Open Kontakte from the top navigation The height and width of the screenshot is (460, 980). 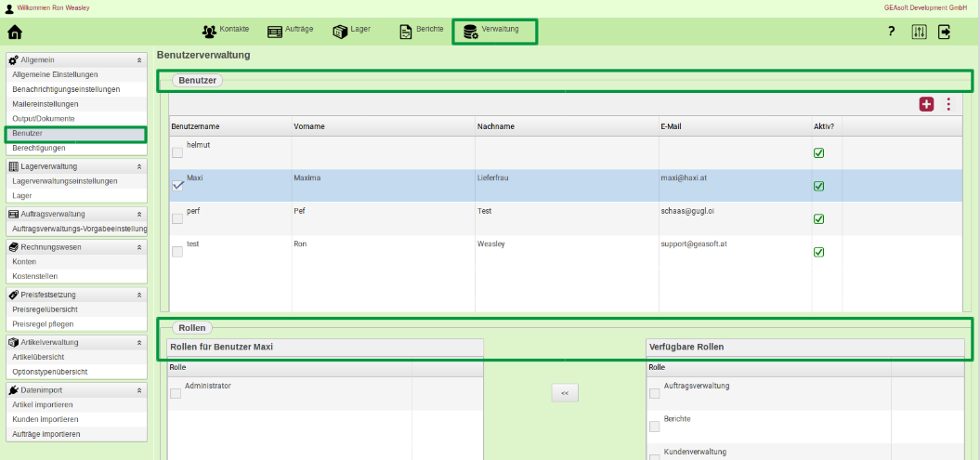[226, 30]
